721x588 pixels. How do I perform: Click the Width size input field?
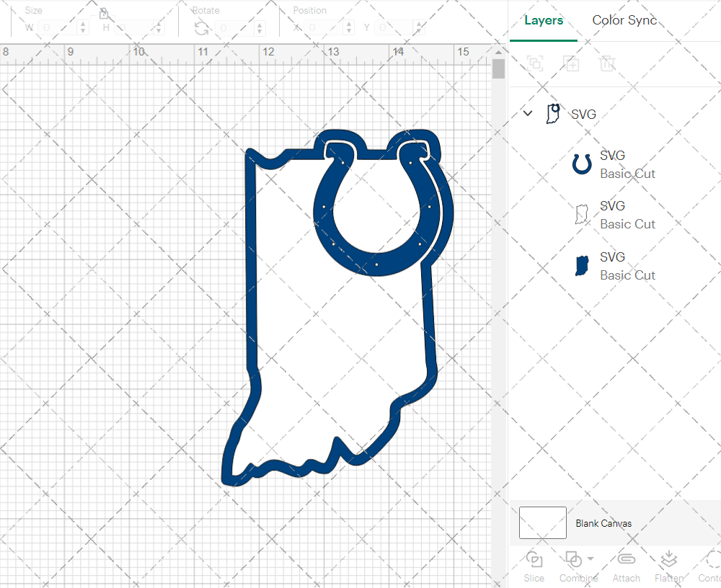[58, 27]
